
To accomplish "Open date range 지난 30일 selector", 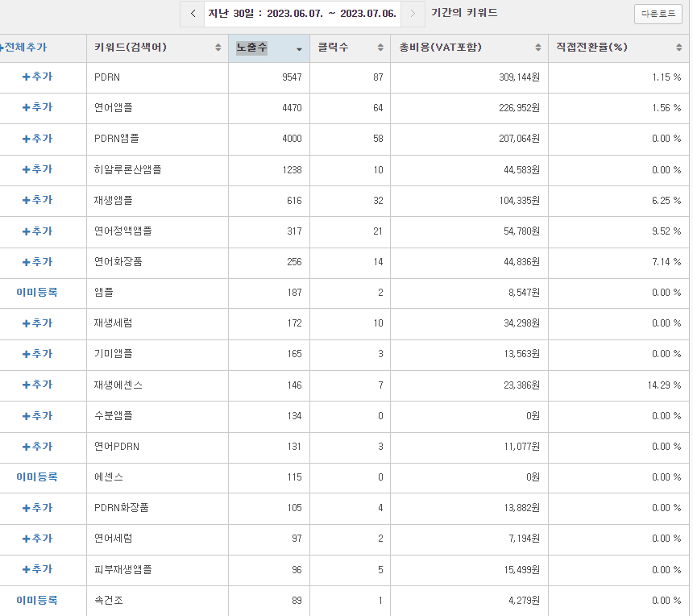I will click(x=302, y=14).
